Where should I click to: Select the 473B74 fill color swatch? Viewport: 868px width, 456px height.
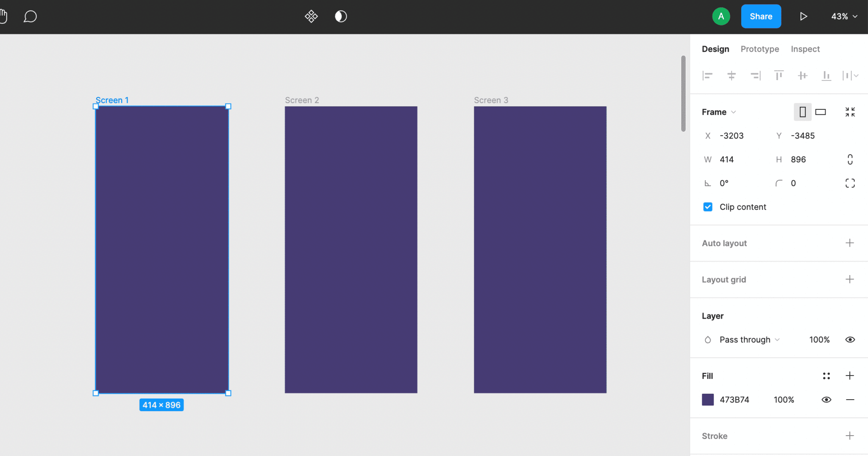(708, 399)
